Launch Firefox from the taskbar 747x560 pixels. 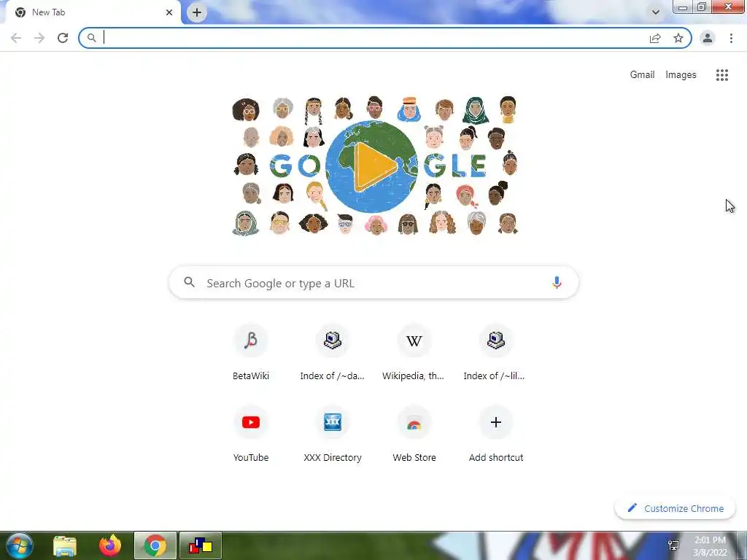coord(110,545)
